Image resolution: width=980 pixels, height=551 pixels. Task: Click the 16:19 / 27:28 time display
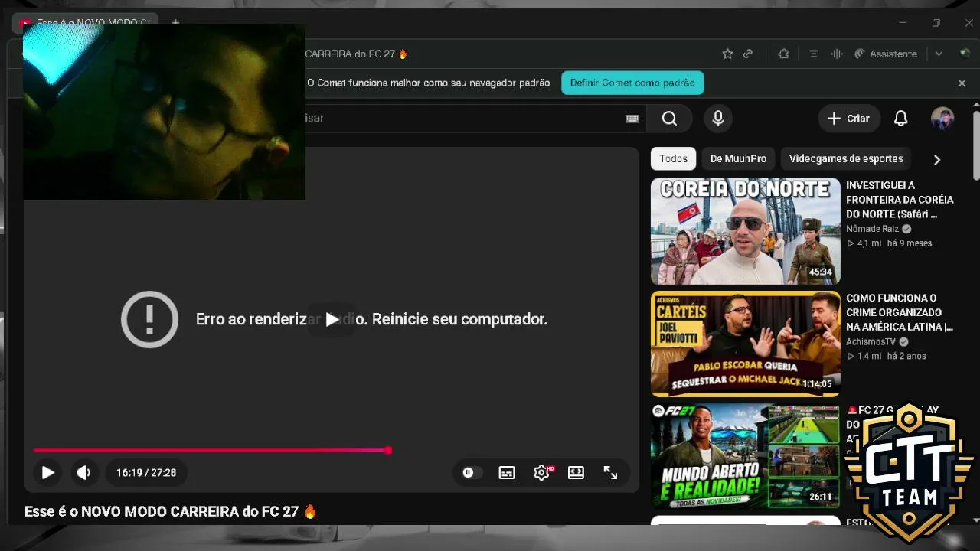click(146, 473)
